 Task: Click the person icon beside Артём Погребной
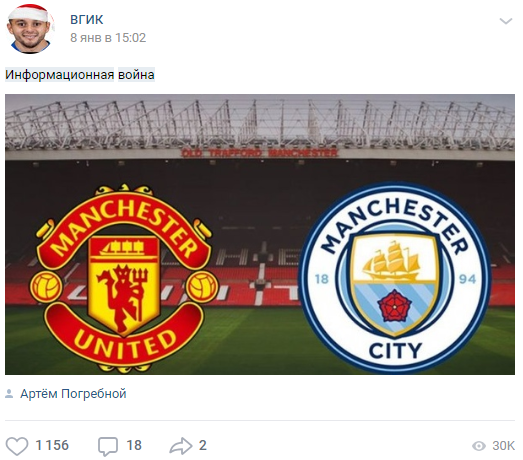click(x=9, y=394)
